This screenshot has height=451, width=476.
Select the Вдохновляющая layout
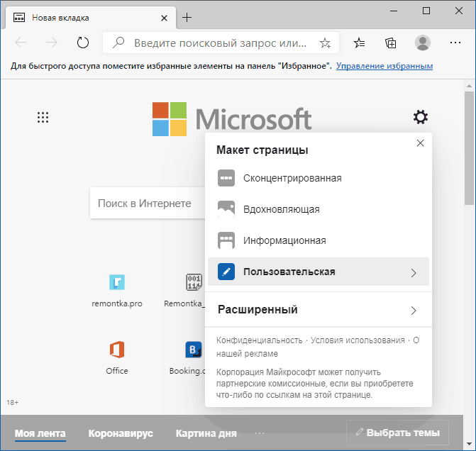pos(319,209)
